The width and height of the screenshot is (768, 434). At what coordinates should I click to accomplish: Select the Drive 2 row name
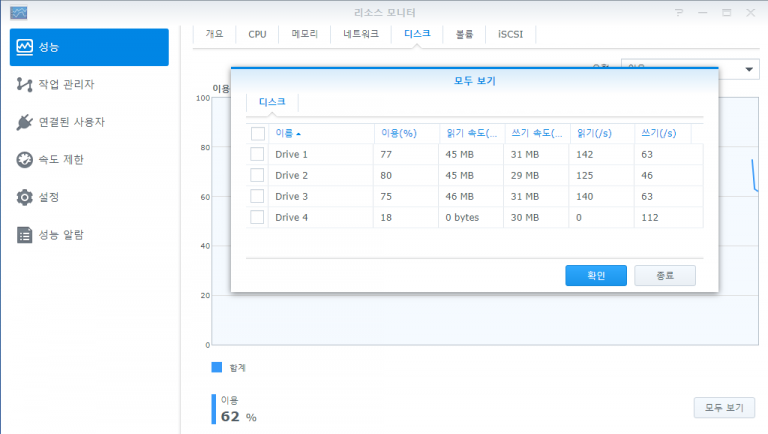coord(291,175)
